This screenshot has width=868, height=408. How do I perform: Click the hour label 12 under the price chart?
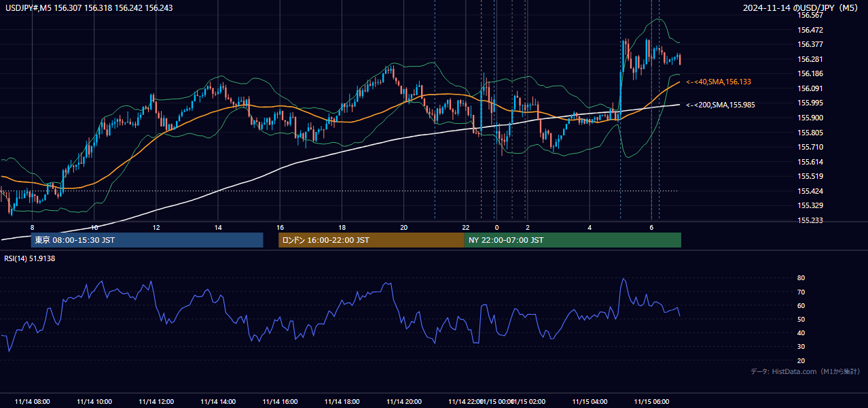(156, 227)
